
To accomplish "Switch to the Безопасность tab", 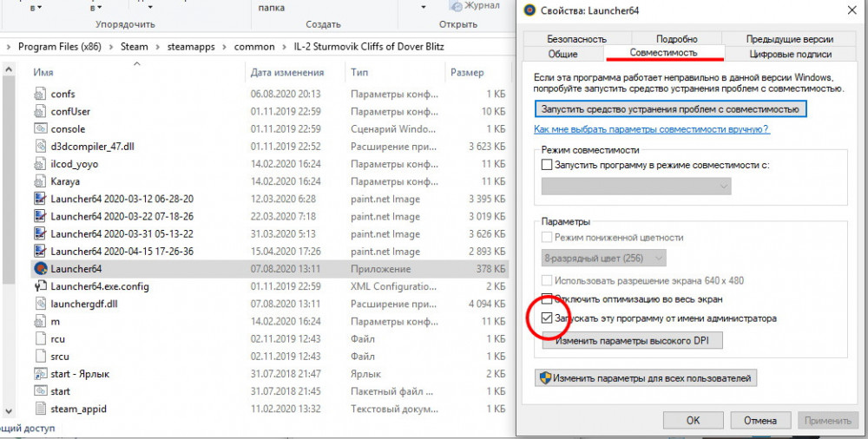I will (x=577, y=39).
